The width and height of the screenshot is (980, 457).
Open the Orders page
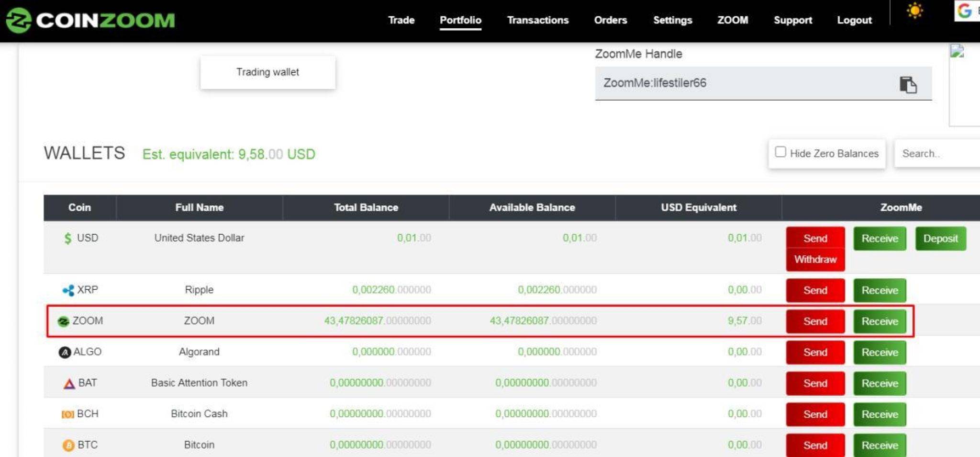tap(611, 20)
